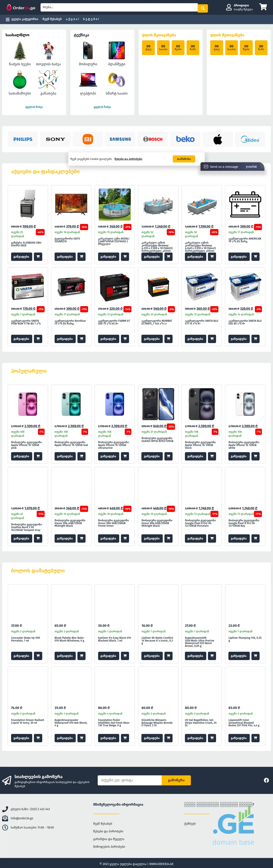This screenshot has width=273, height=868.
Task: Select the Apple brand logo
Action: (218, 139)
